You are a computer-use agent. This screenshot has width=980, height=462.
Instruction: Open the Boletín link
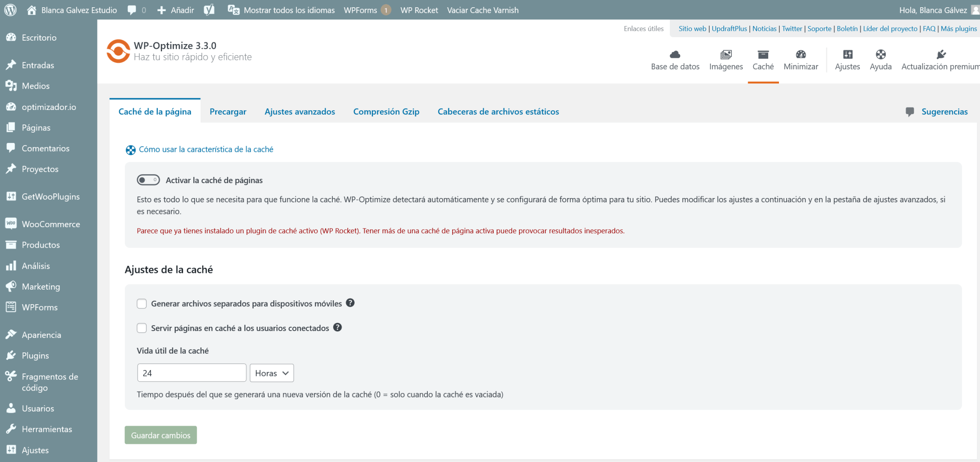pyautogui.click(x=847, y=29)
